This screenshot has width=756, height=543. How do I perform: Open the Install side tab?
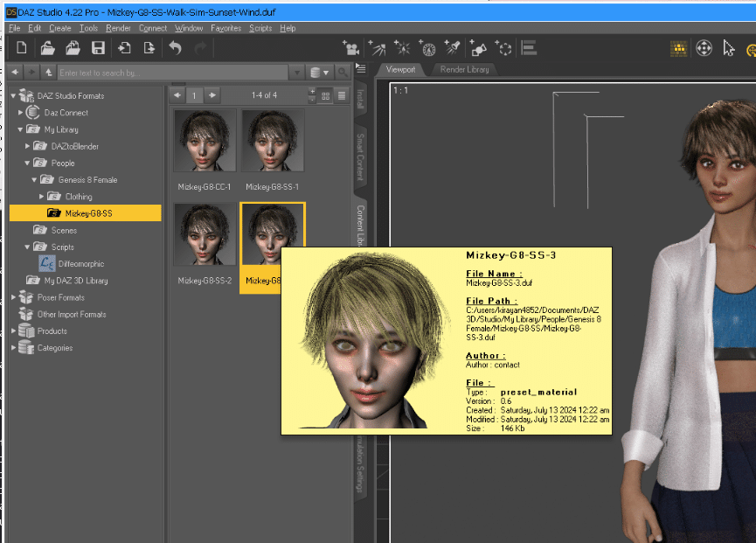pos(360,100)
